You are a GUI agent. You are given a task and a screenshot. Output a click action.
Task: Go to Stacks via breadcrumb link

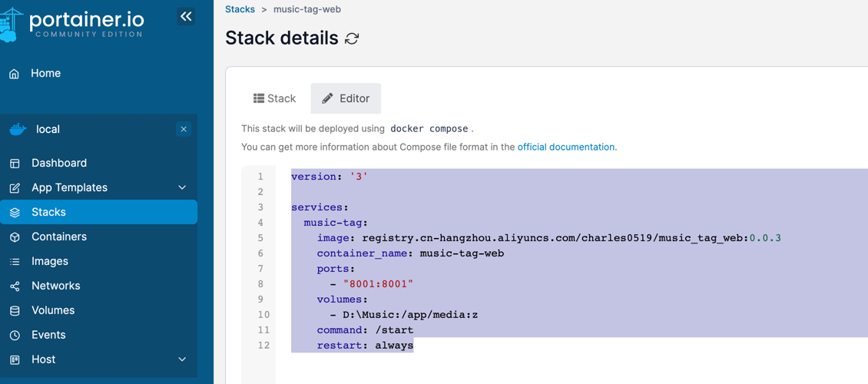tap(240, 9)
